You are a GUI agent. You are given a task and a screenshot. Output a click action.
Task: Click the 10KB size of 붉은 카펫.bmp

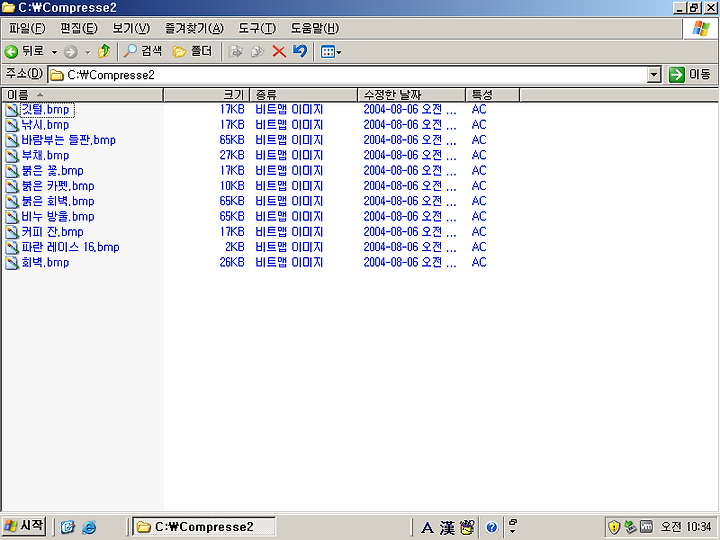[x=232, y=186]
